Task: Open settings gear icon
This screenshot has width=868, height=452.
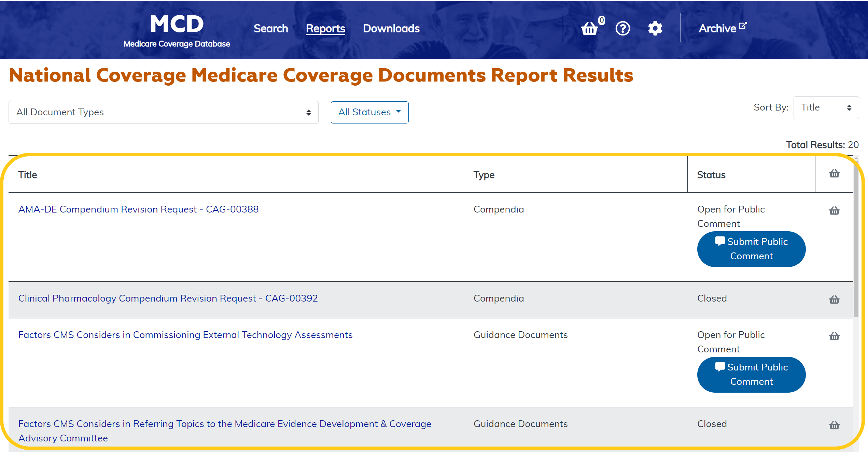Action: (655, 28)
